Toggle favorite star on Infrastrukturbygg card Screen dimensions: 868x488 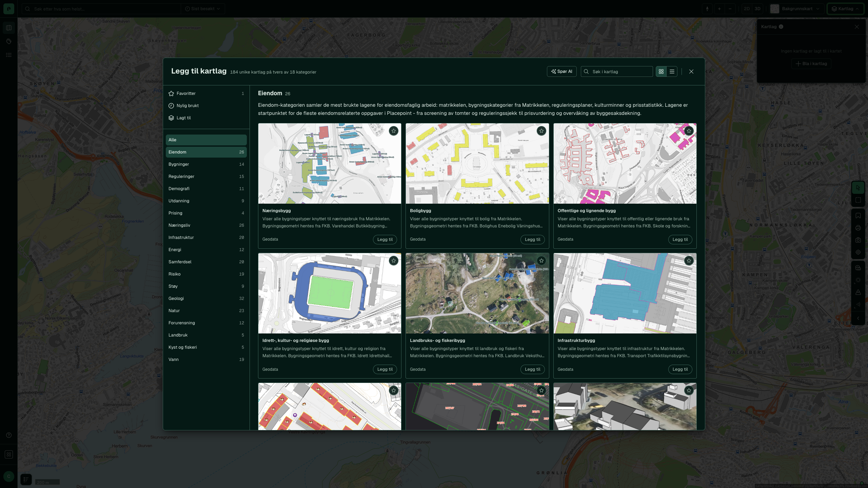pyautogui.click(x=689, y=261)
